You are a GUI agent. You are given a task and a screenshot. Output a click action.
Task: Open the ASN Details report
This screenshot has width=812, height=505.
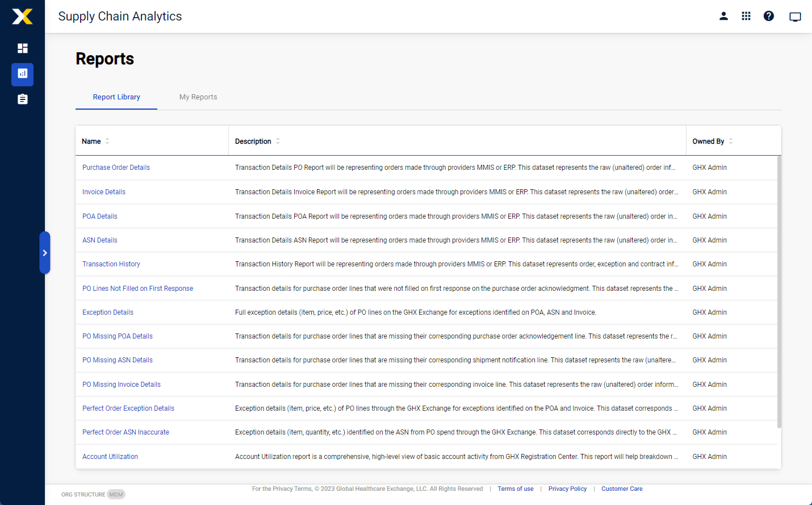pyautogui.click(x=100, y=240)
